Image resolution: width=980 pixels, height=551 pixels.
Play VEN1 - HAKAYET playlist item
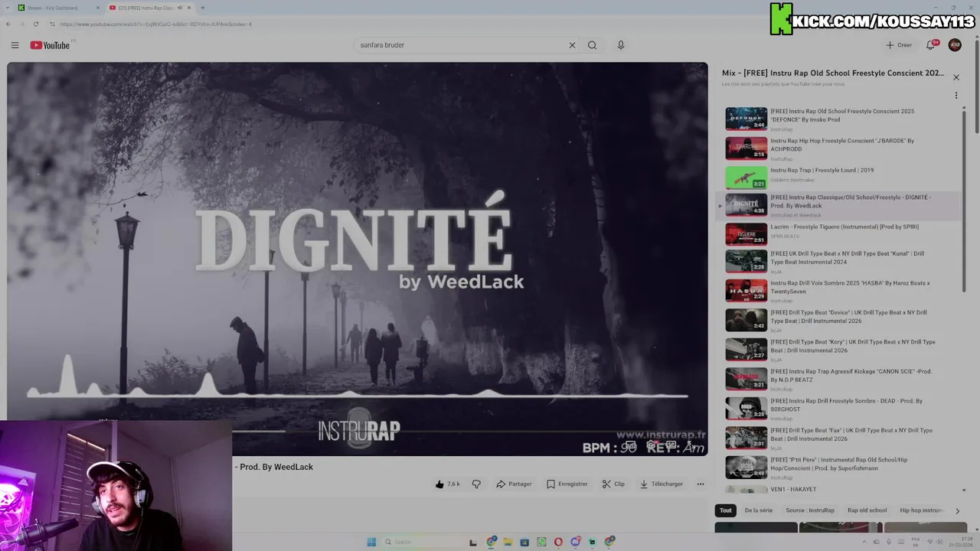point(838,489)
